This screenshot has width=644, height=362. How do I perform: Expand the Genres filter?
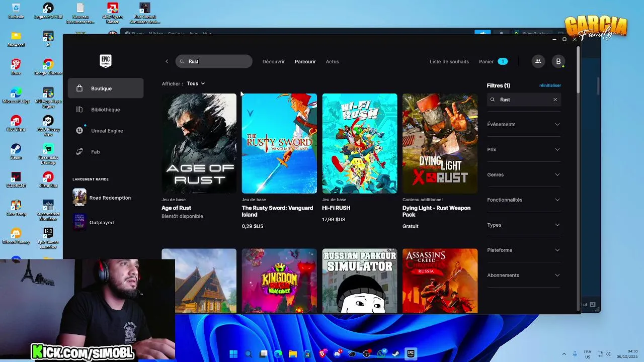[x=524, y=174]
